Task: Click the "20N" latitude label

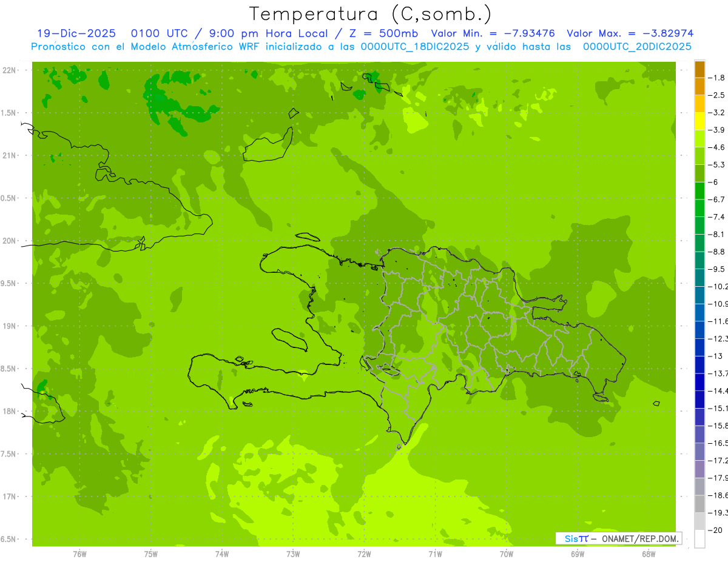Action: [10, 241]
